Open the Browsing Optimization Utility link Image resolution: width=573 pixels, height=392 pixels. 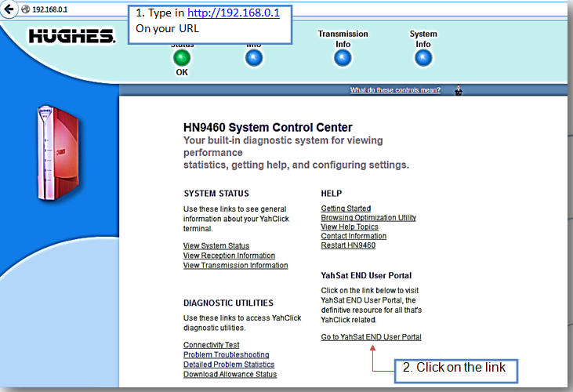[x=368, y=217]
